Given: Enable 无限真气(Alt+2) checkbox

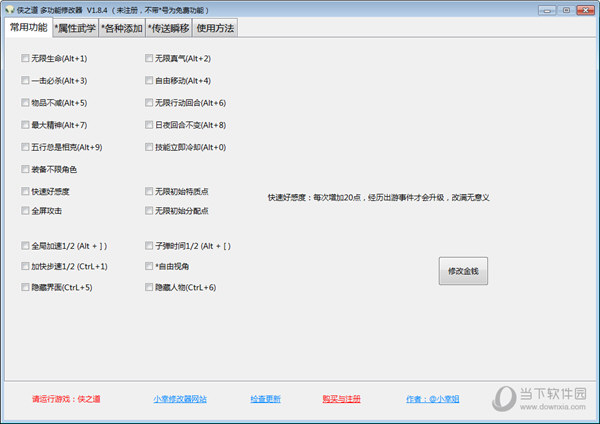Looking at the screenshot, I should tap(149, 58).
